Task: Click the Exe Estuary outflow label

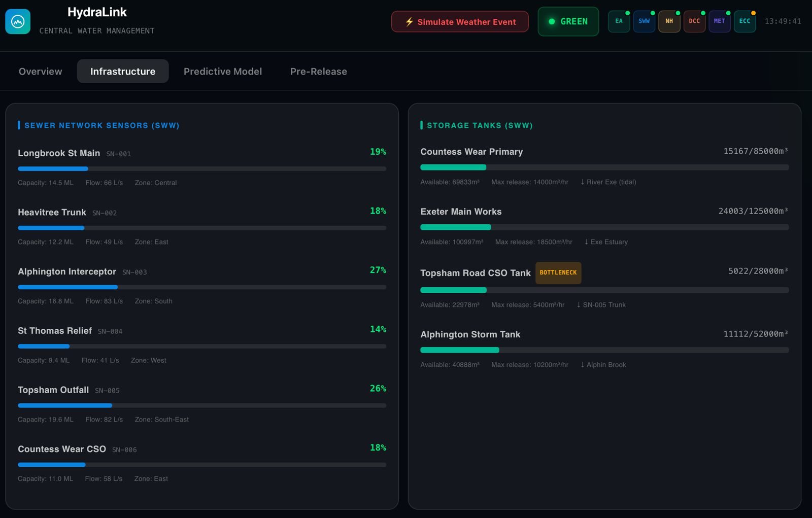Action: pos(606,242)
